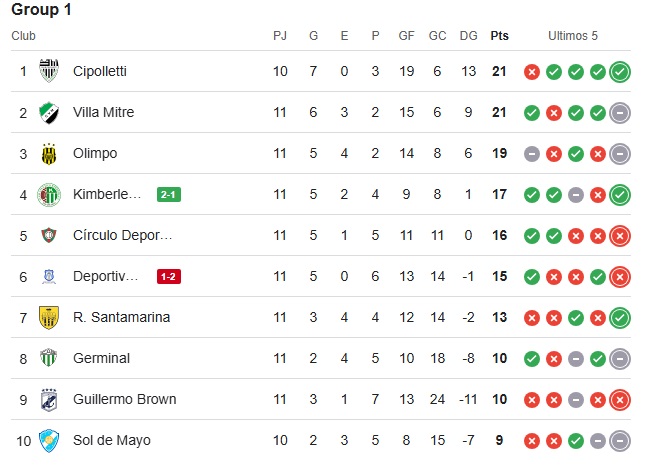Click Guillermo Brown's highlighted latest loss icon
Viewport: 660px width, 474px height.
coord(620,400)
